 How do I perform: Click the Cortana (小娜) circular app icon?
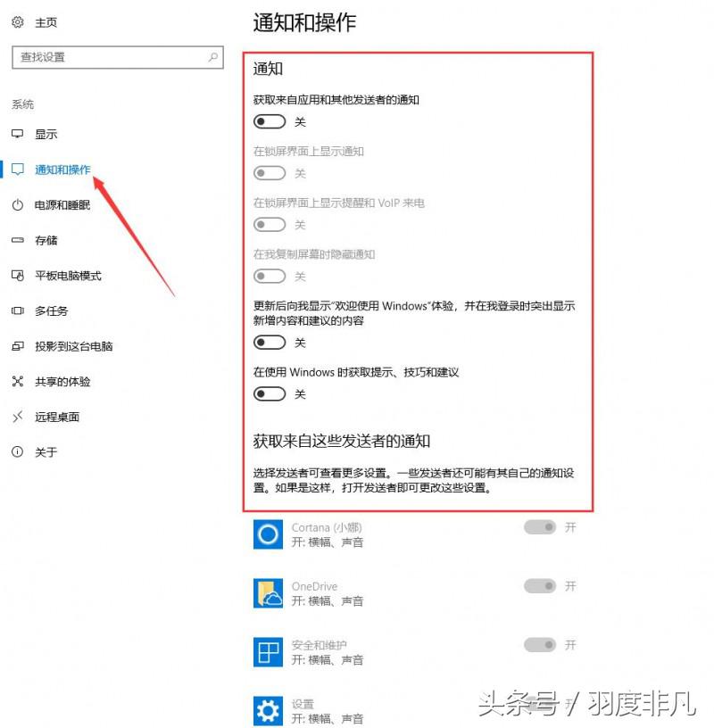(268, 534)
